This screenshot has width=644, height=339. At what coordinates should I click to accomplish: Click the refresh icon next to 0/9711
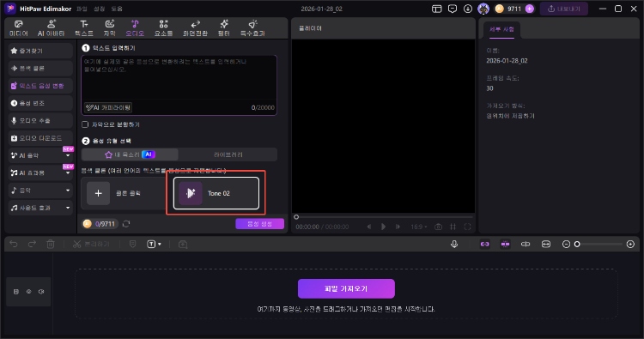[126, 224]
